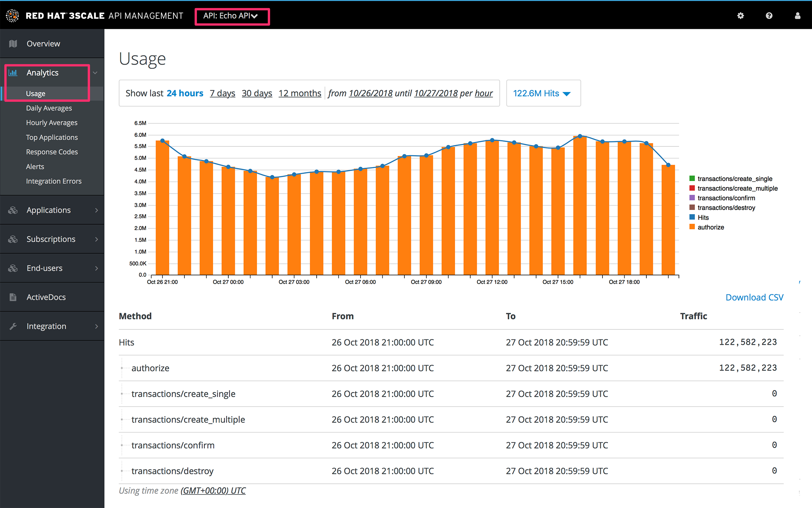Click the Subscriptions sidebar icon
Viewport: 812px width, 508px height.
click(x=13, y=239)
